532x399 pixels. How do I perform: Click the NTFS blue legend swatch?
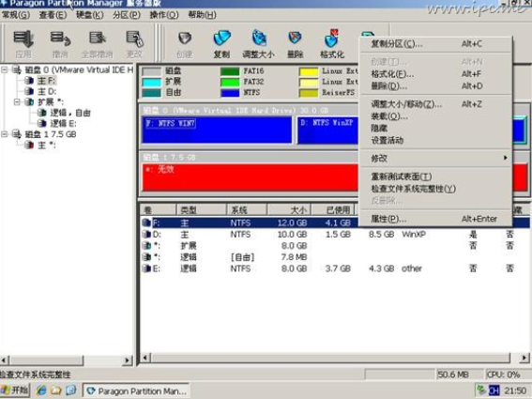pyautogui.click(x=230, y=93)
